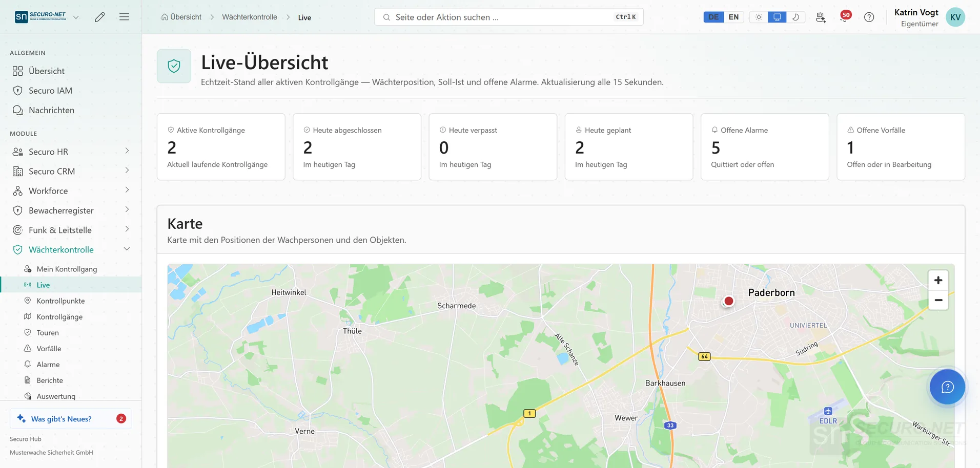Collapse the Wächterkontrolle section chevron
980x468 pixels.
pyautogui.click(x=127, y=249)
